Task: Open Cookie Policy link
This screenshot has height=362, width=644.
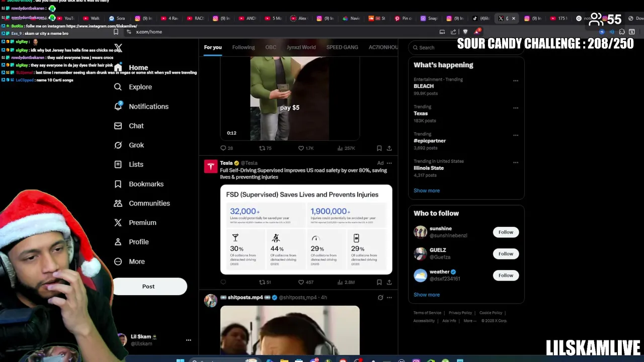Action: pos(491,313)
